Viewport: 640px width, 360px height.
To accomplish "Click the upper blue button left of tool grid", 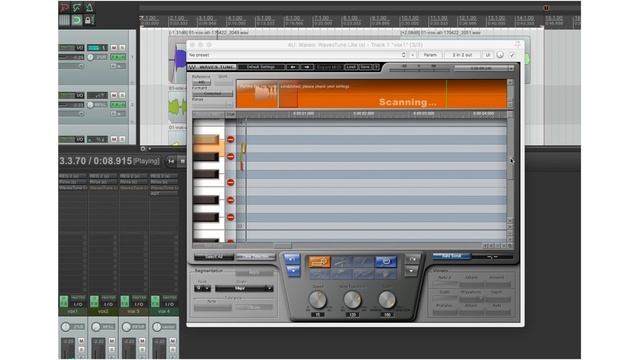I will [292, 259].
